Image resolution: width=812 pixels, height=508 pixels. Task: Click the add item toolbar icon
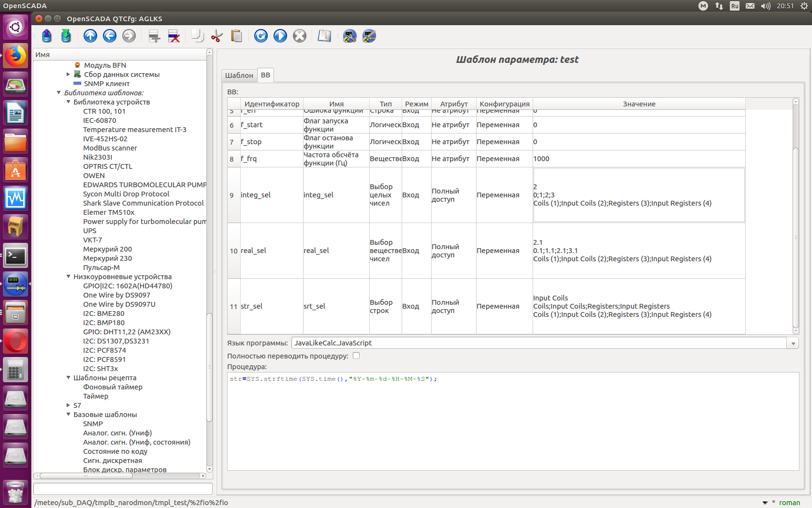click(154, 36)
